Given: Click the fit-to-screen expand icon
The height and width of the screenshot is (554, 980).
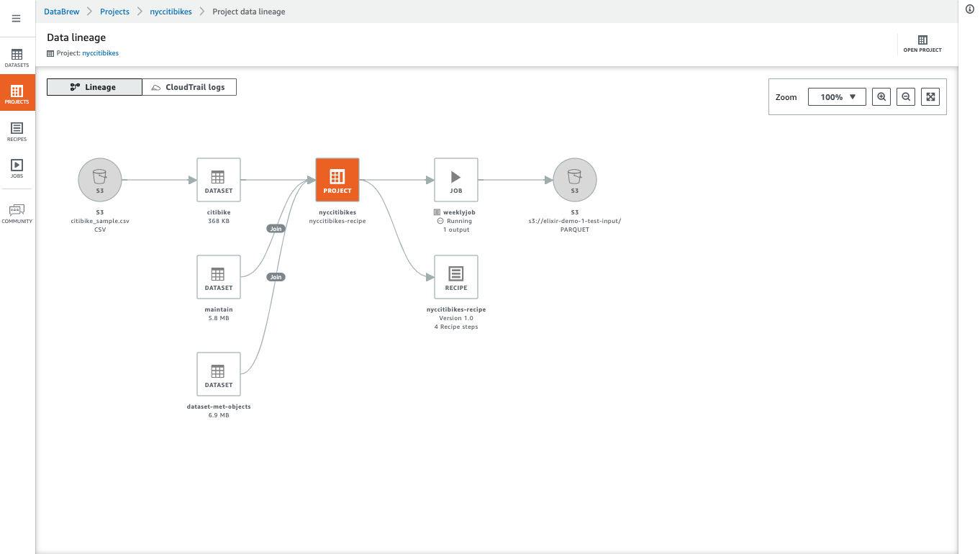Looking at the screenshot, I should pyautogui.click(x=930, y=96).
